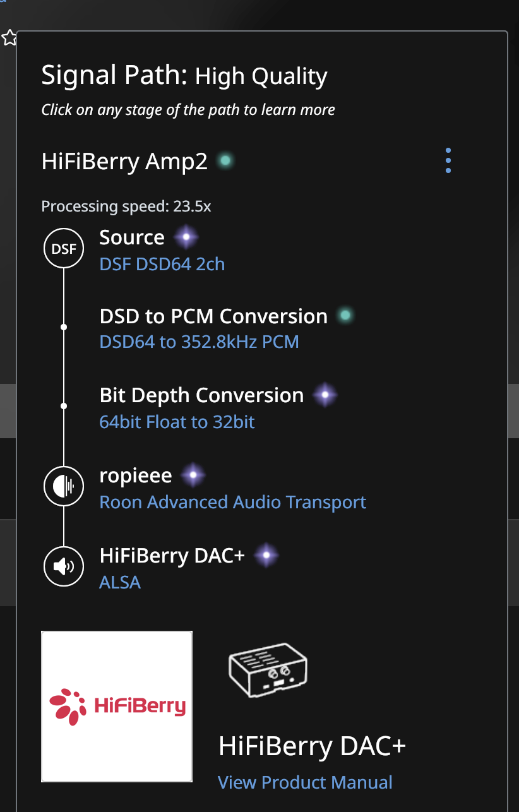
Task: Click the ALSA output detail
Action: [x=120, y=582]
